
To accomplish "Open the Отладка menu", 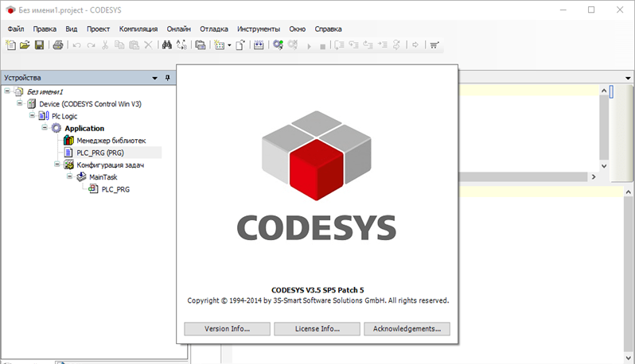I will [214, 29].
